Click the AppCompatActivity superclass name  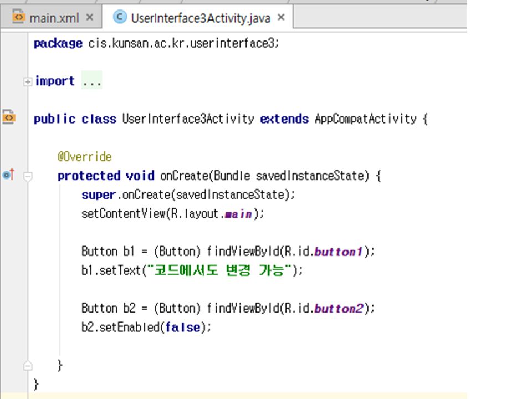(x=365, y=119)
